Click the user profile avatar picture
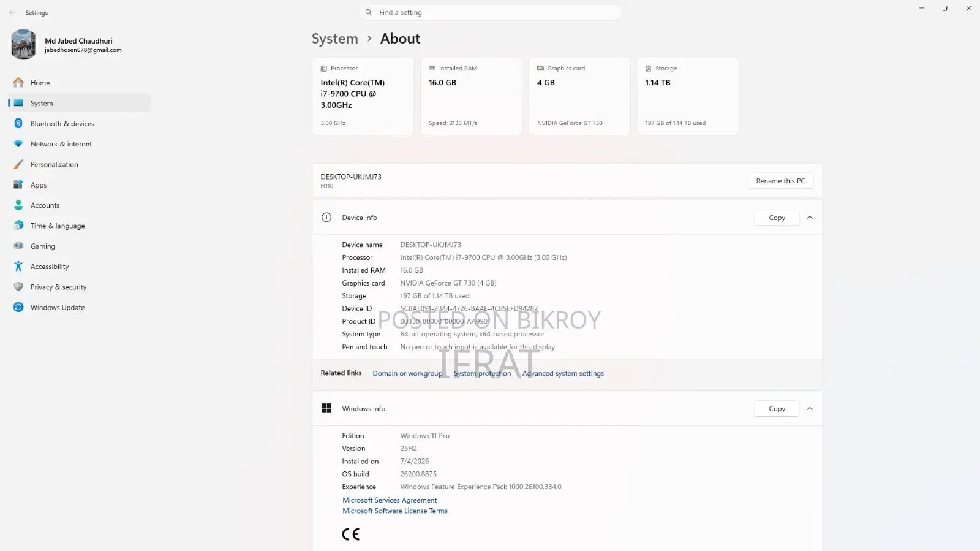980x551 pixels. [24, 45]
